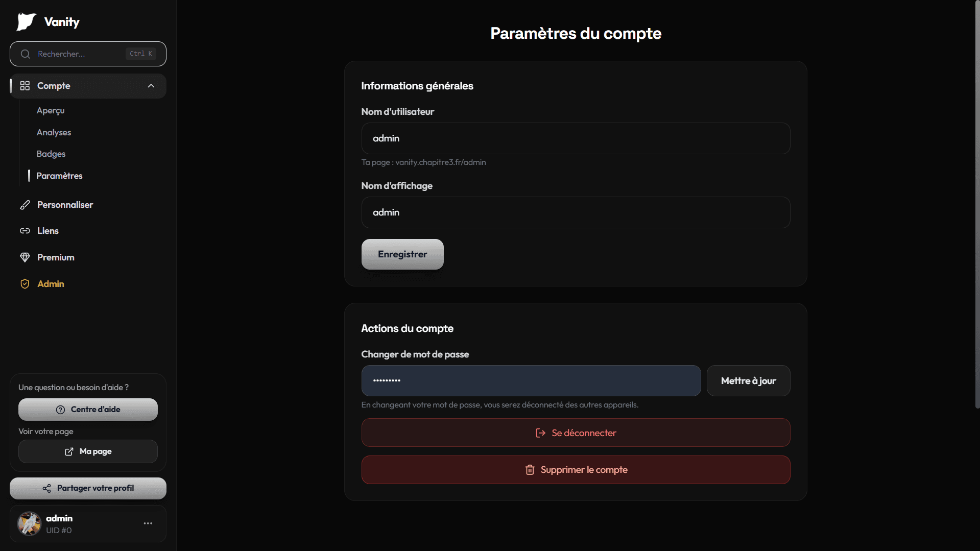Click the help question-mark icon
Screen dimensions: 980x551
60,410
